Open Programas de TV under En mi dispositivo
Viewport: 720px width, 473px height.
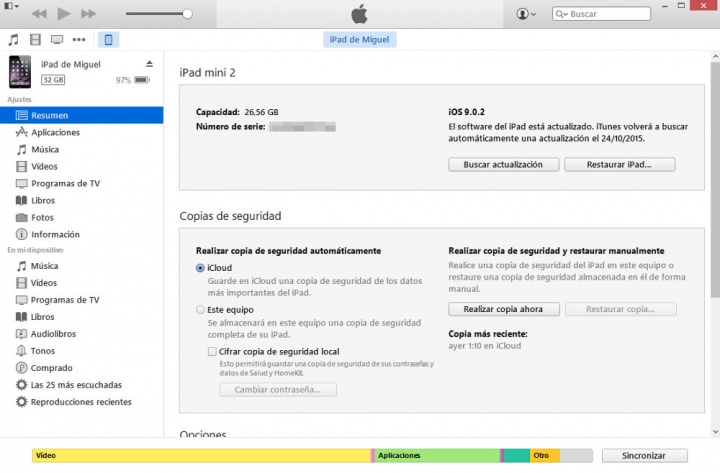point(82,300)
